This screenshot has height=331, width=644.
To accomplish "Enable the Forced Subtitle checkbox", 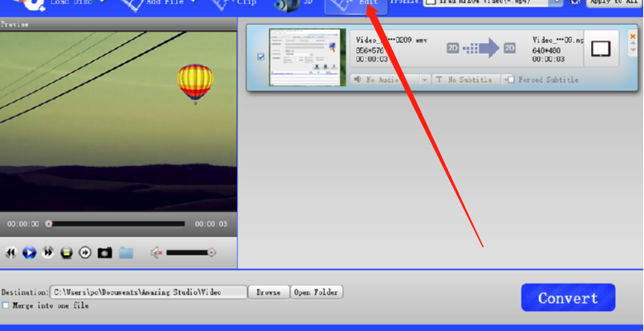I will pos(511,79).
